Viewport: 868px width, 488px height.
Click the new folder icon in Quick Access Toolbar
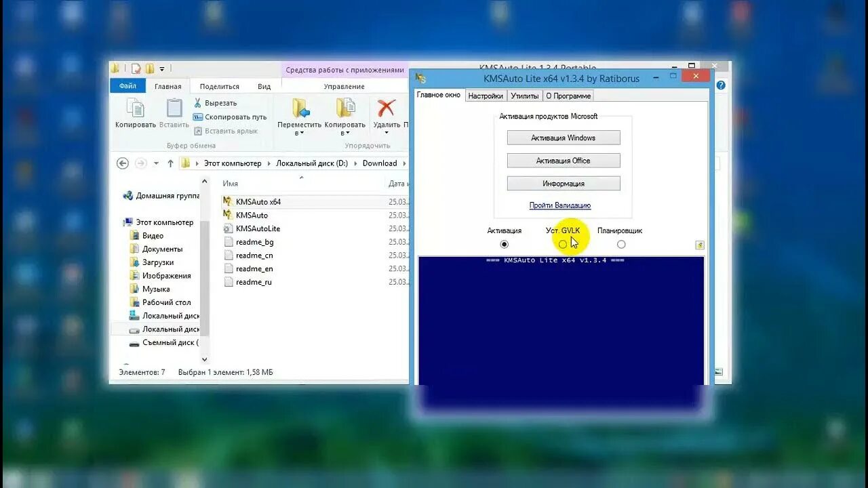pyautogui.click(x=150, y=68)
